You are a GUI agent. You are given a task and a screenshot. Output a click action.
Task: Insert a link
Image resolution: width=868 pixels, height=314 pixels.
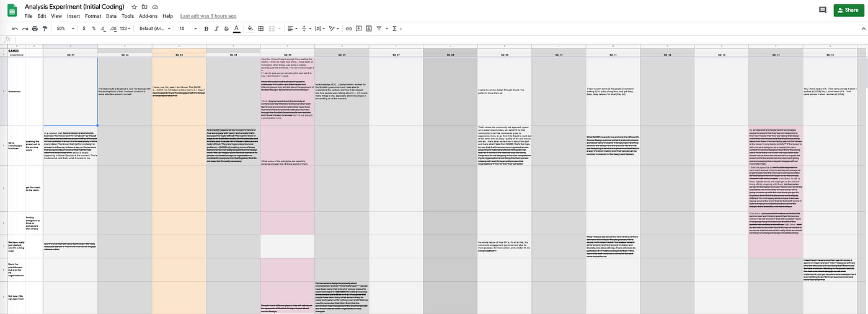pos(349,28)
